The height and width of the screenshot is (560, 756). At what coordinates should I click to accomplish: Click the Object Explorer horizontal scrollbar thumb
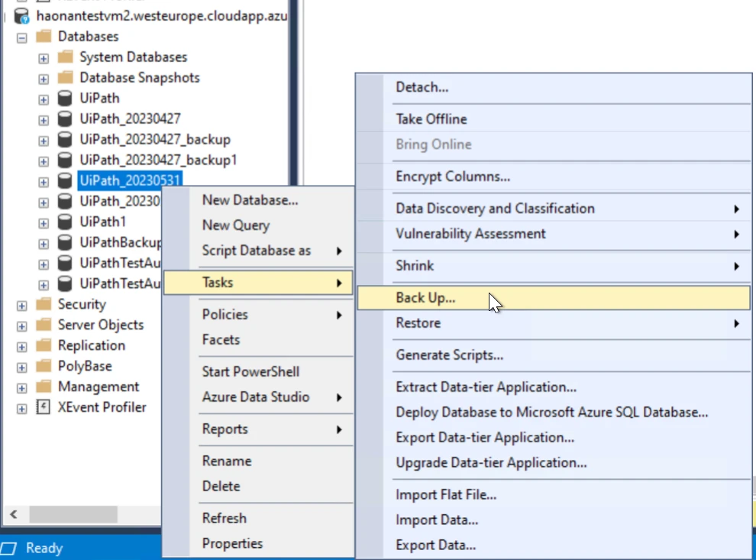tap(73, 514)
